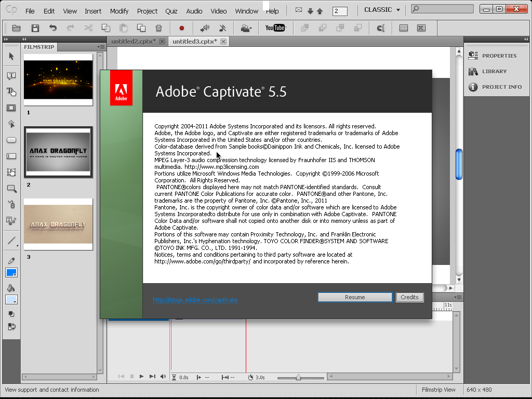Click the slide number input field
The height and width of the screenshot is (399, 532).
click(x=340, y=11)
